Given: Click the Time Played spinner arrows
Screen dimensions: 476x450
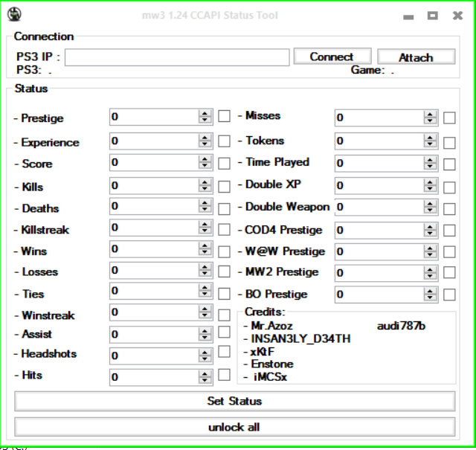Looking at the screenshot, I should pos(430,163).
